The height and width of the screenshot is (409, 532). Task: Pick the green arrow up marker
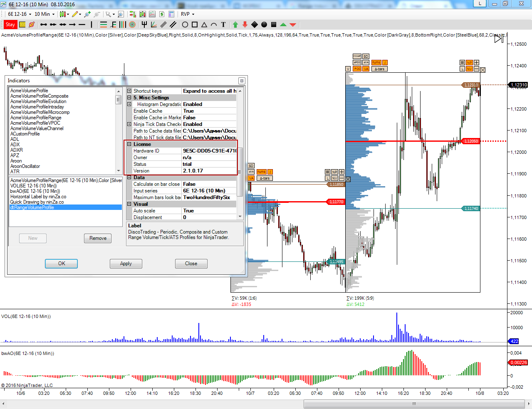coord(235,25)
